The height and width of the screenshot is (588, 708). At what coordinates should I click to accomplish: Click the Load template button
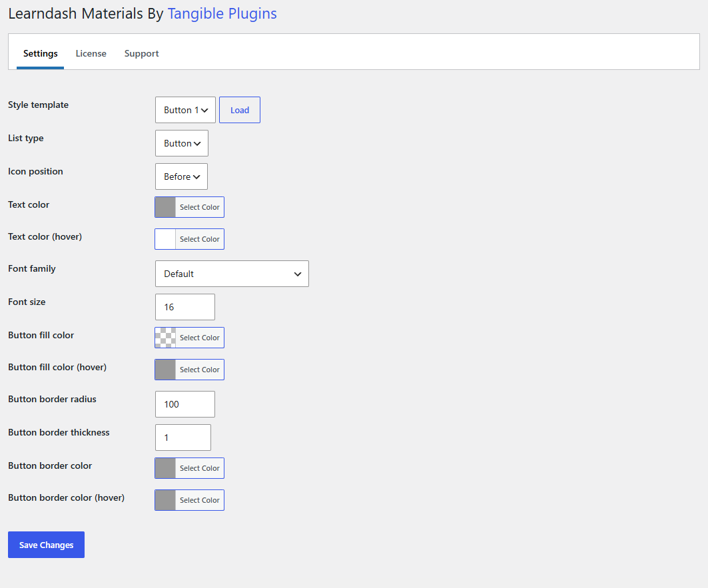tap(240, 110)
